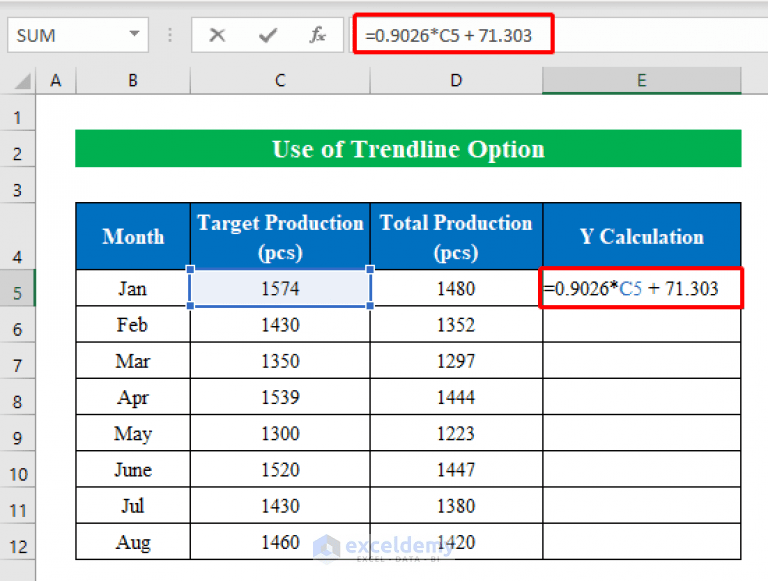Select cell D8 with value 1444
Screen dimensions: 768x581
tap(456, 397)
